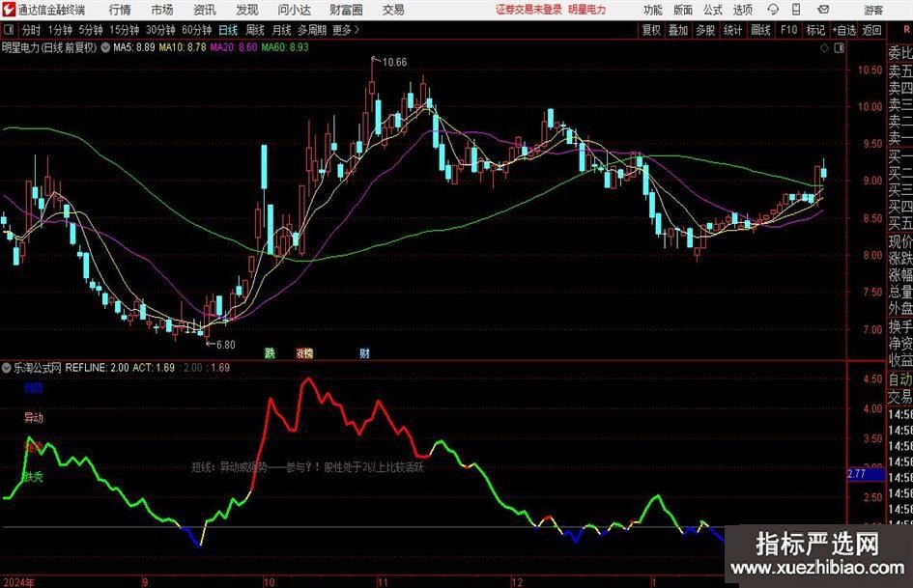913x588 pixels.
Task: Select the 日线 daily period tab
Action: coord(228,30)
